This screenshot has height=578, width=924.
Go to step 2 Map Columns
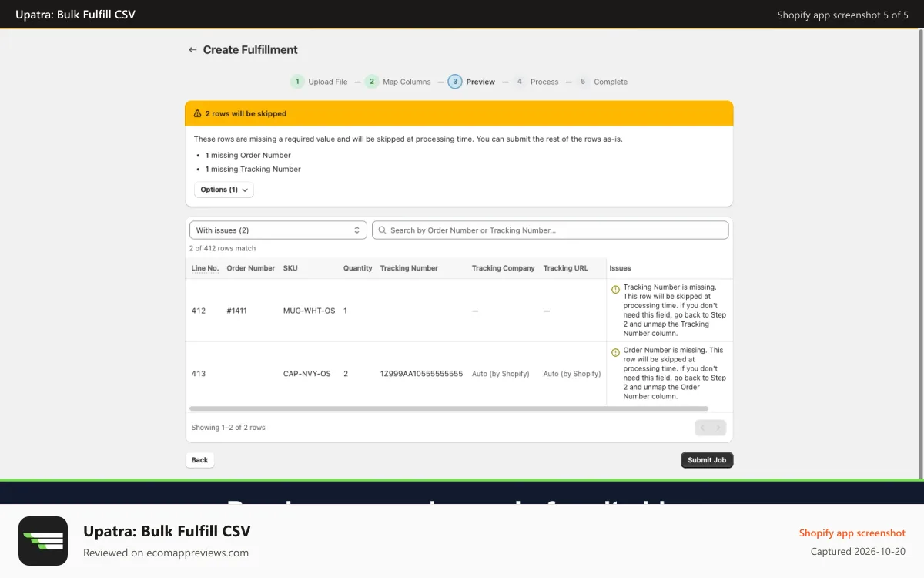click(x=398, y=82)
